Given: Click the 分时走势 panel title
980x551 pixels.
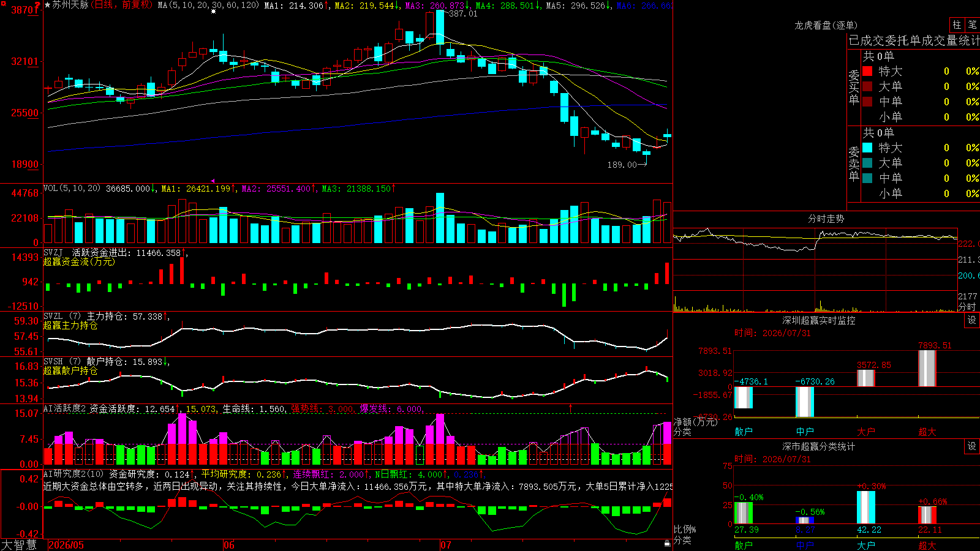Looking at the screenshot, I should point(826,219).
